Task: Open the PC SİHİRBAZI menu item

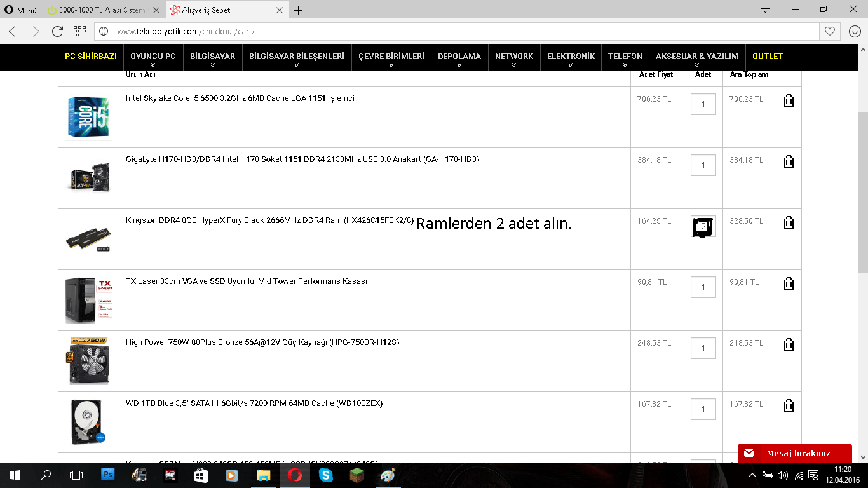Action: pos(91,57)
